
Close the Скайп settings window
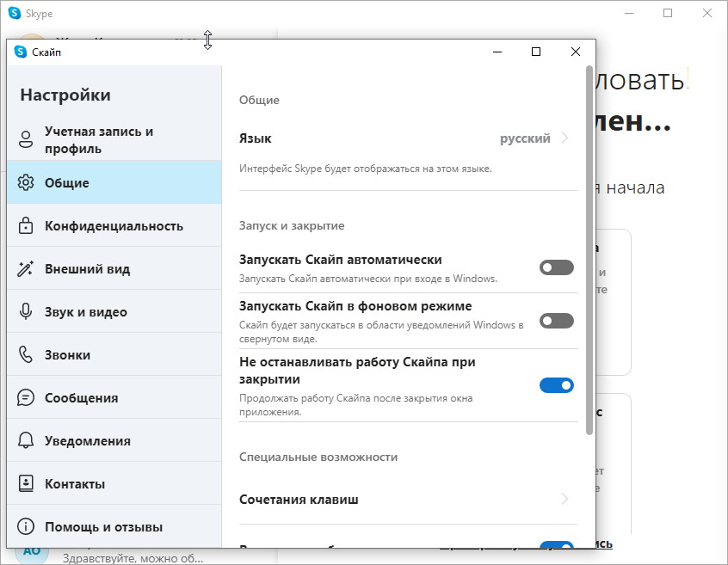pos(575,52)
